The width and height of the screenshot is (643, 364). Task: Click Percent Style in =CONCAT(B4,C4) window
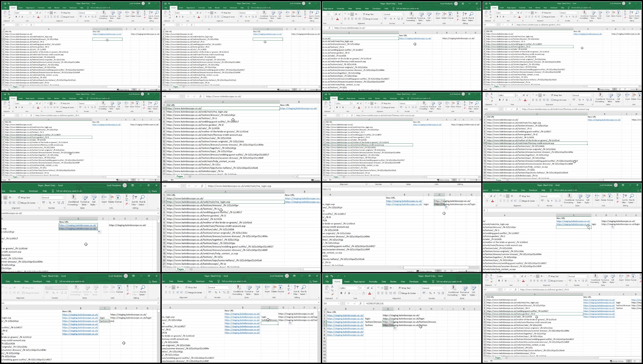(x=430, y=293)
